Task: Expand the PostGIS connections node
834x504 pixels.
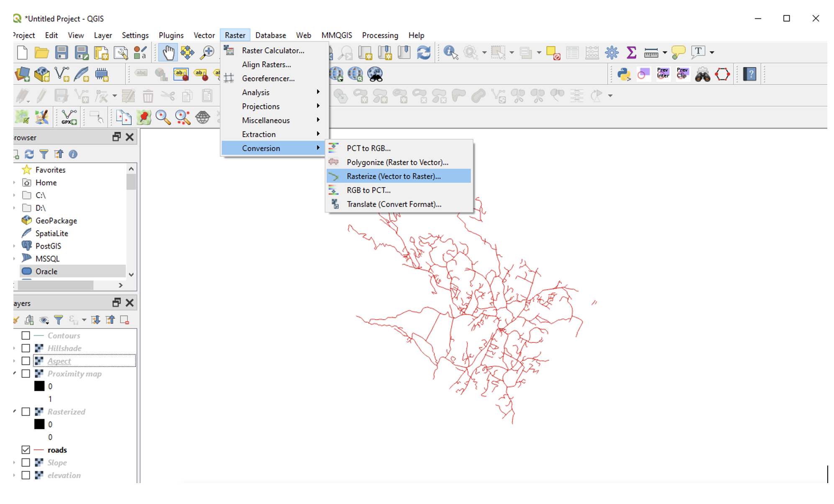Action: (15, 246)
